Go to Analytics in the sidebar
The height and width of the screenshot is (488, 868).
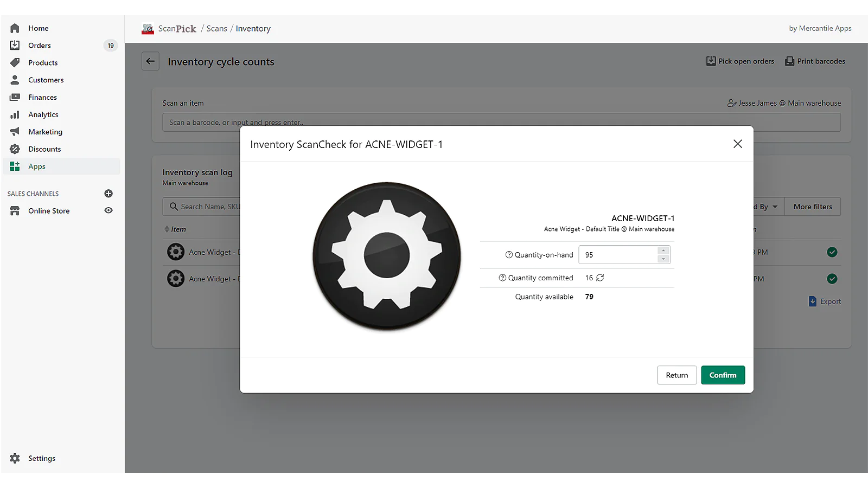pyautogui.click(x=43, y=114)
